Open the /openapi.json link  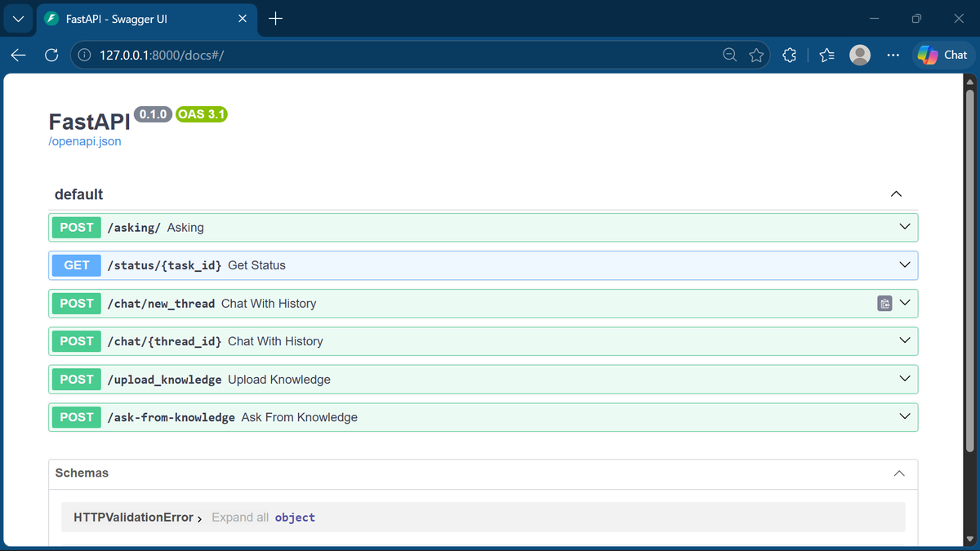point(85,141)
